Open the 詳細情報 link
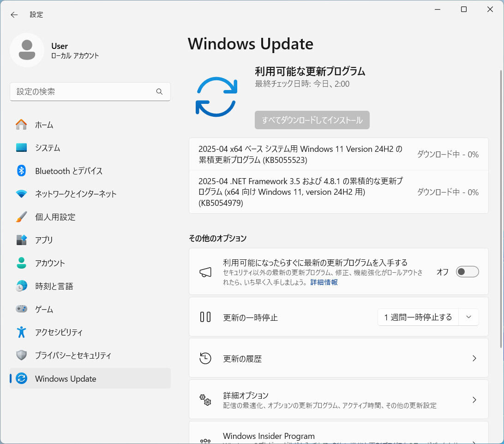The width and height of the screenshot is (504, 444). pos(324,282)
